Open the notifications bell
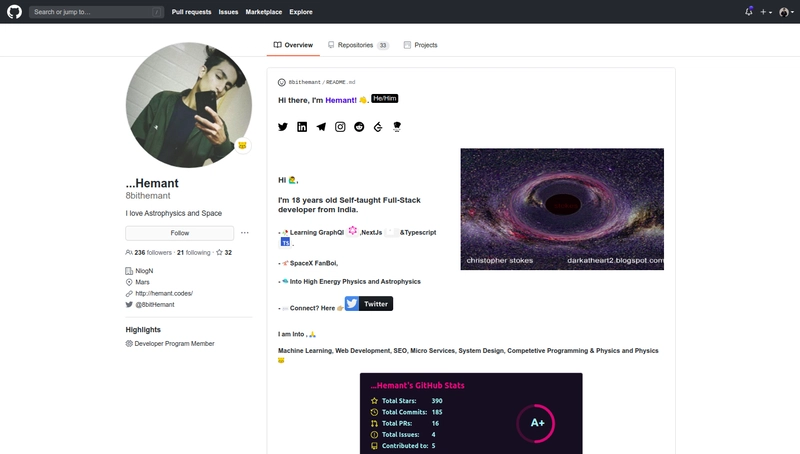Image resolution: width=800 pixels, height=454 pixels. coord(748,11)
